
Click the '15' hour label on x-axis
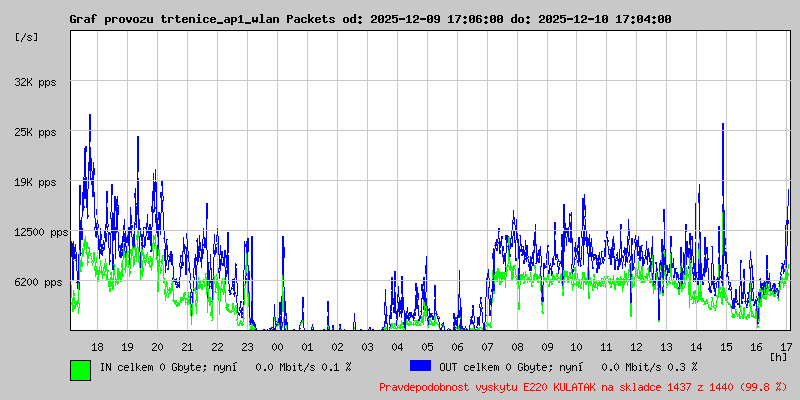727,347
